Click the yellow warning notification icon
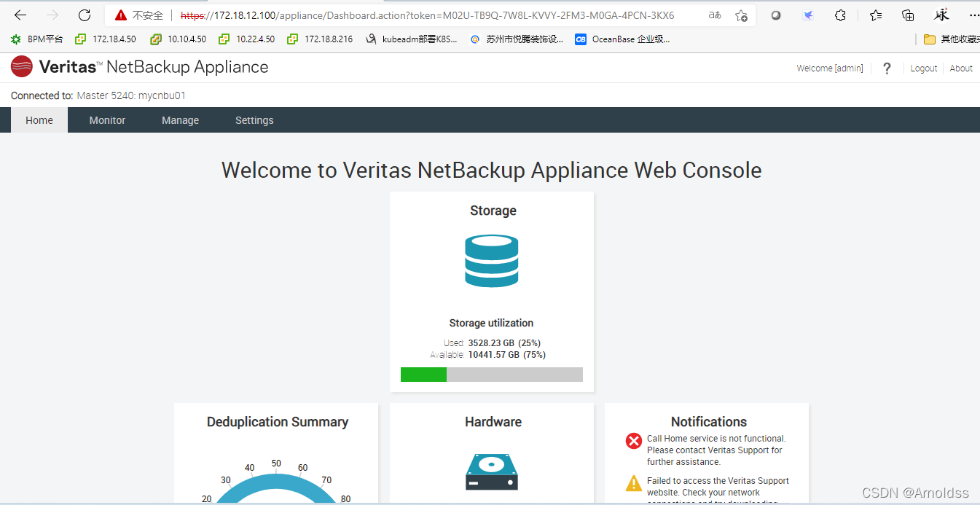This screenshot has height=505, width=980. pos(634,483)
